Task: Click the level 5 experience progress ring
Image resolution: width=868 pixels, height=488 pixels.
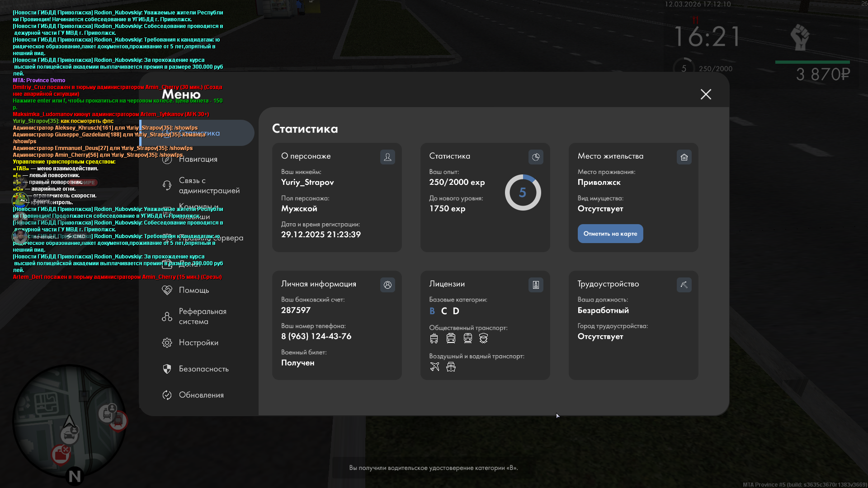Action: [523, 192]
